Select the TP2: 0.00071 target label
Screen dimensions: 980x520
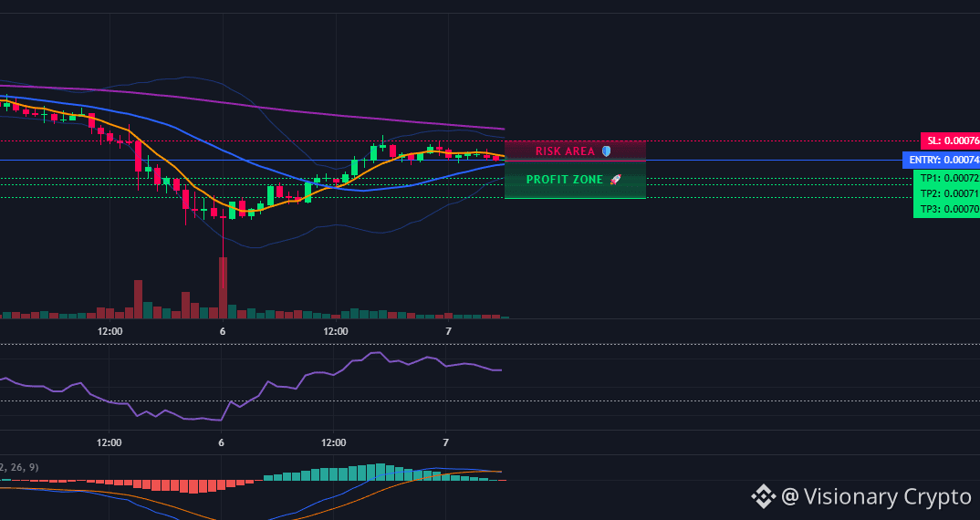point(946,193)
